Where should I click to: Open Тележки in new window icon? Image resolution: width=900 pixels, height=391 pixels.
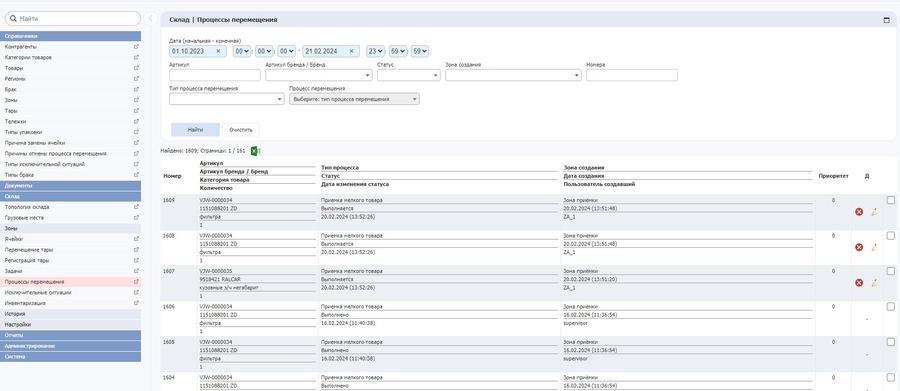(x=136, y=122)
